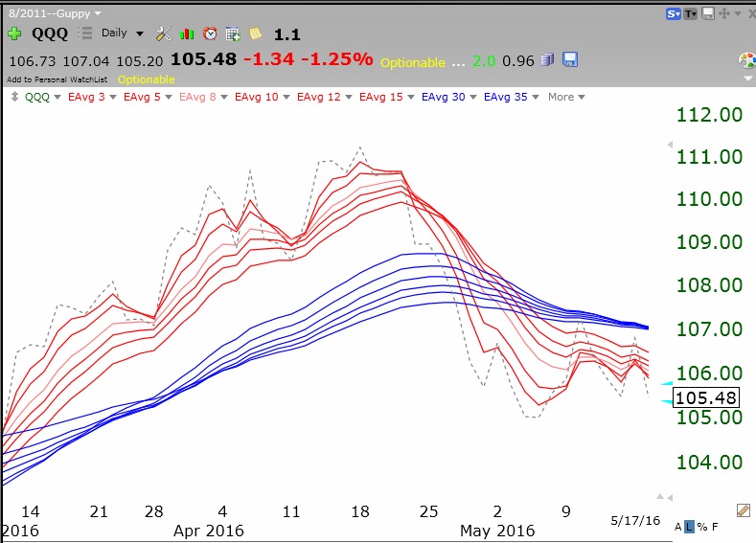756x543 pixels.
Task: Click the blue S symbol-link button
Action: (x=673, y=14)
